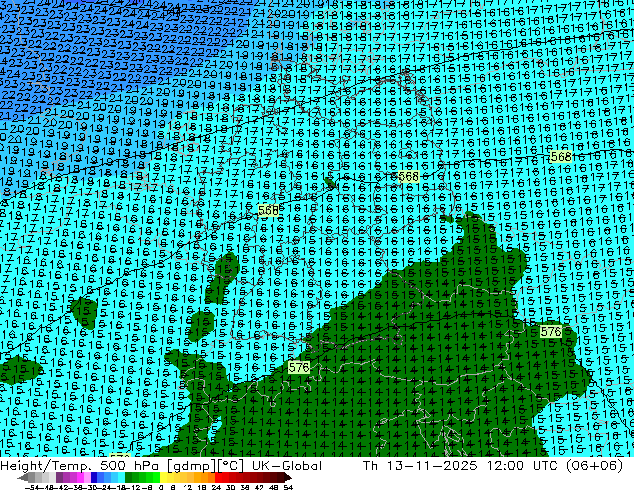634x490 pixels.
Task: Click the 568 contour label nearest the map's right edge
Action: pos(561,156)
